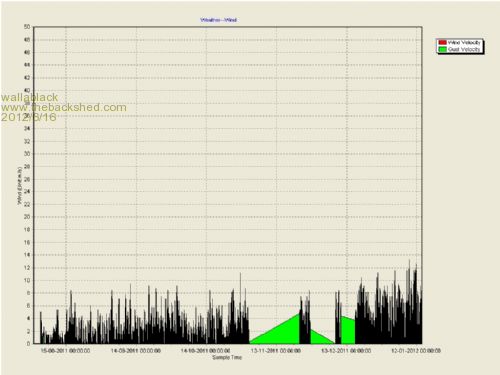Click the 30 value on the y-axis
This screenshot has width=500, height=375.
point(27,154)
